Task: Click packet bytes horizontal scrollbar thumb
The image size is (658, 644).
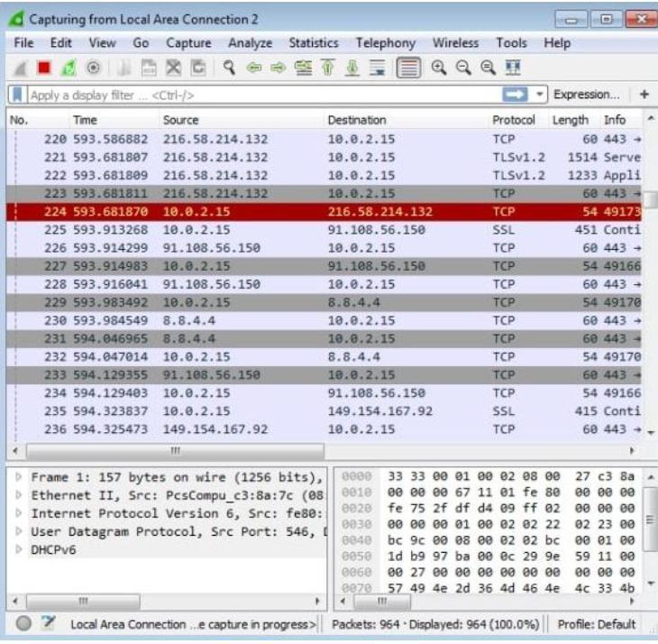Action: coord(382,602)
